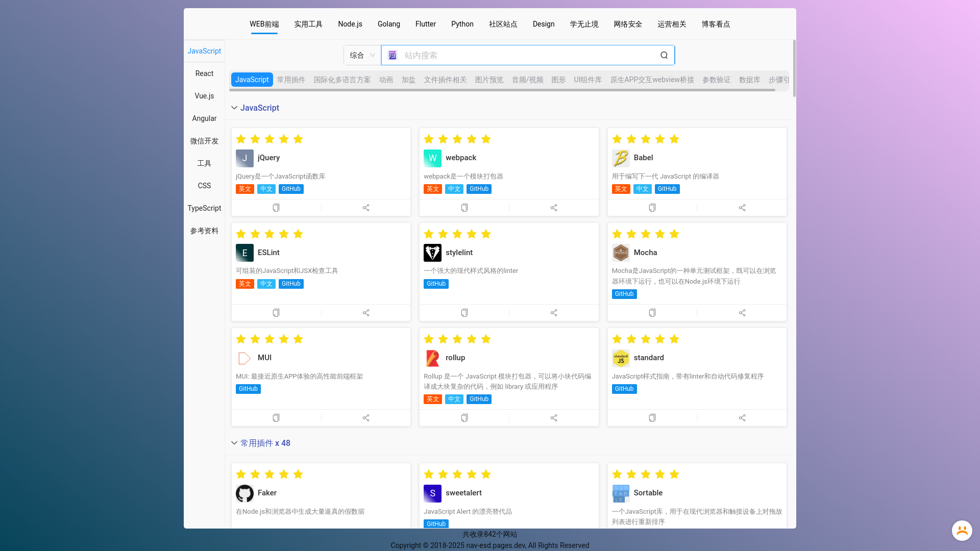Click the Mocha logo icon
This screenshot has height=551, width=980.
tap(621, 253)
